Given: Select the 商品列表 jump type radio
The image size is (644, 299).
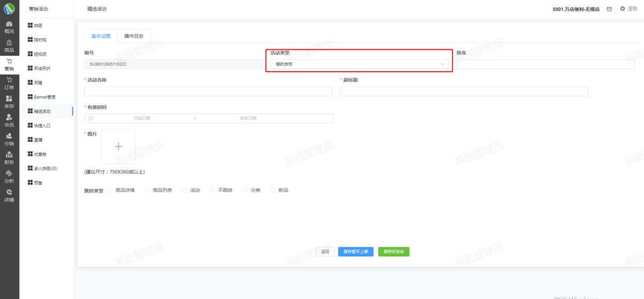Looking at the screenshot, I should click(x=147, y=190).
